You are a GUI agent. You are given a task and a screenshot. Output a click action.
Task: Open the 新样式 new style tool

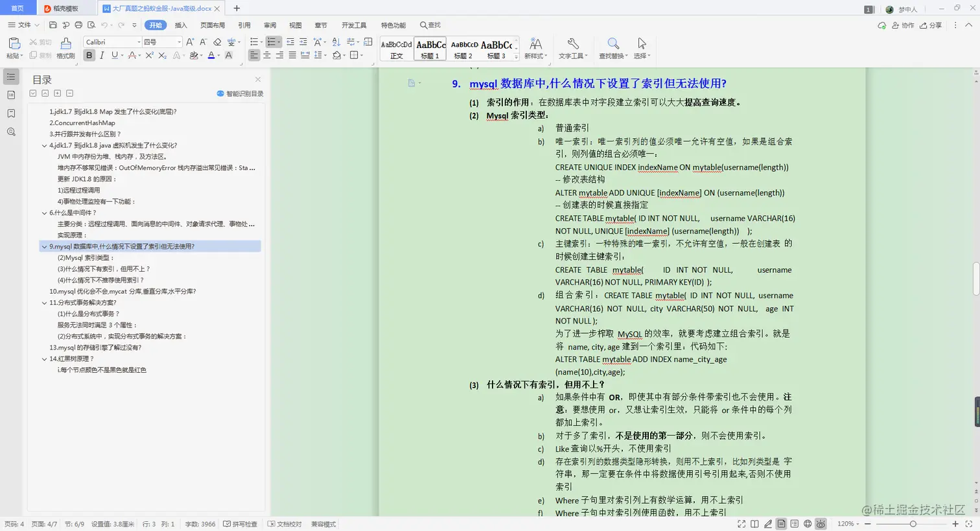pos(535,48)
